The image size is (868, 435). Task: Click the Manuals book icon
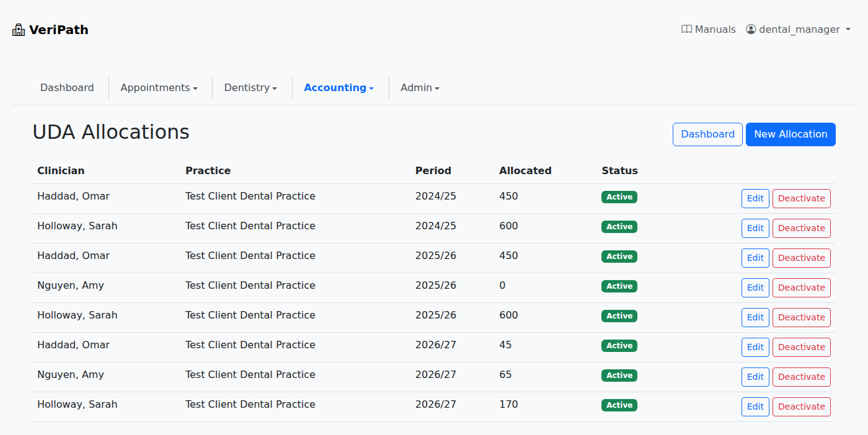click(686, 29)
